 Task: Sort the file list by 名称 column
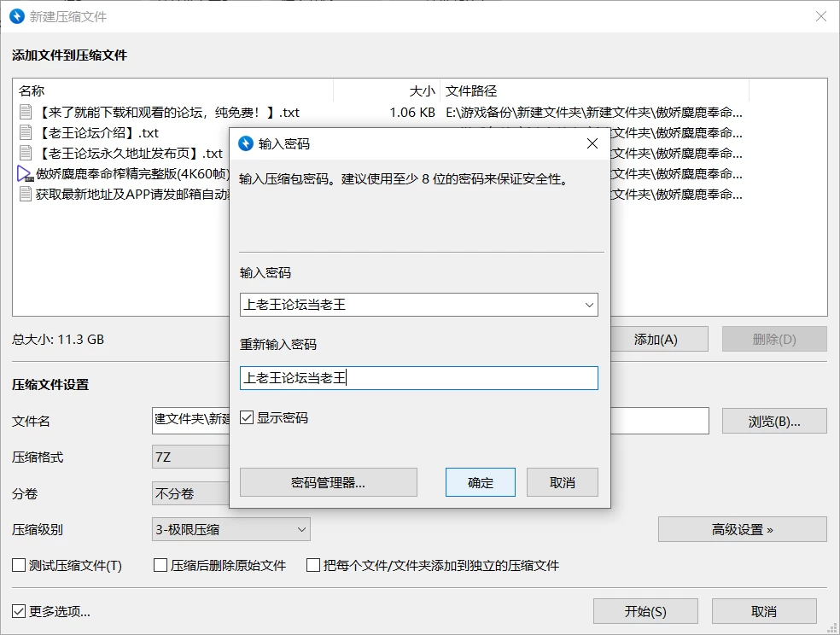(x=172, y=91)
